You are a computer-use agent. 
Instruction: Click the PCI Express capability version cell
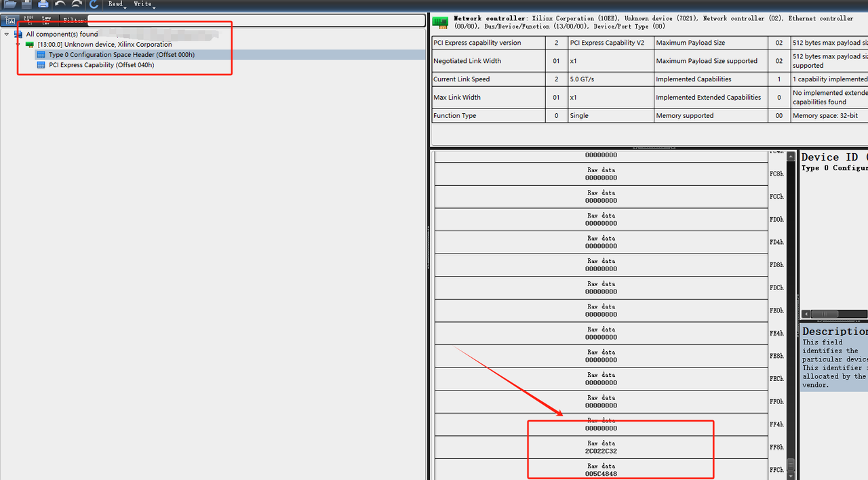click(x=488, y=43)
